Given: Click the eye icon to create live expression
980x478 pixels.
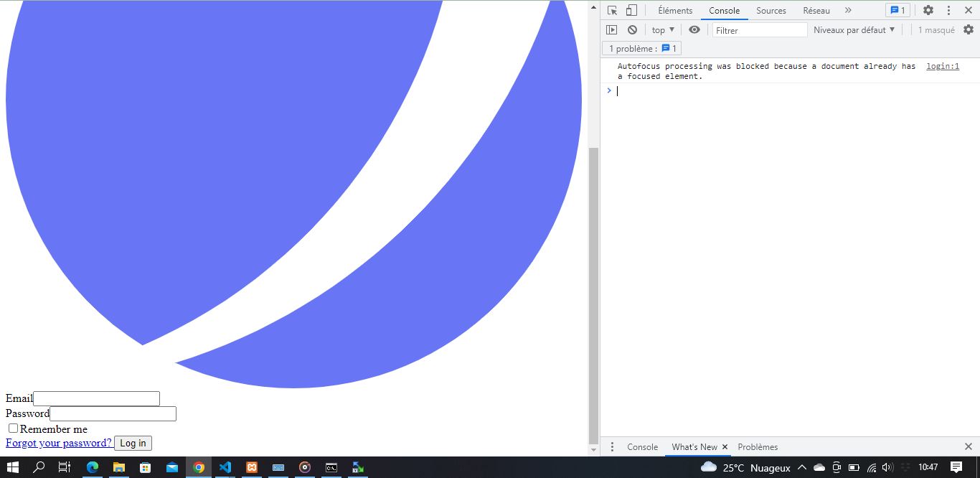Looking at the screenshot, I should click(x=694, y=30).
